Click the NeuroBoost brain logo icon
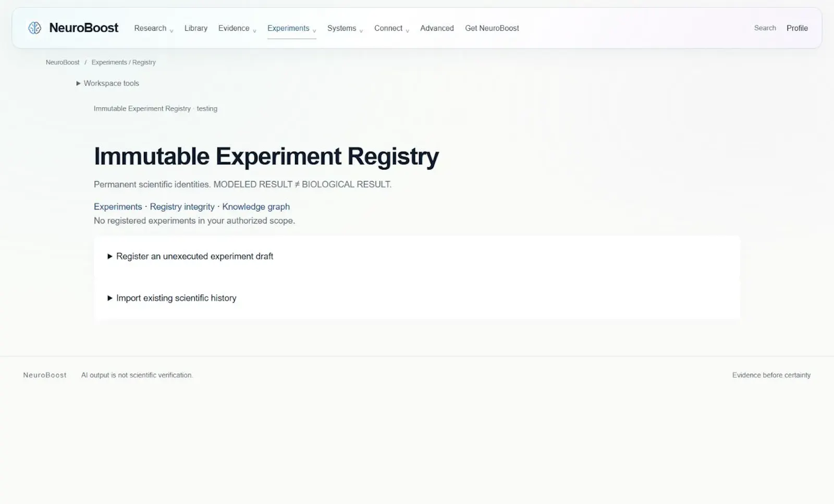 tap(35, 28)
